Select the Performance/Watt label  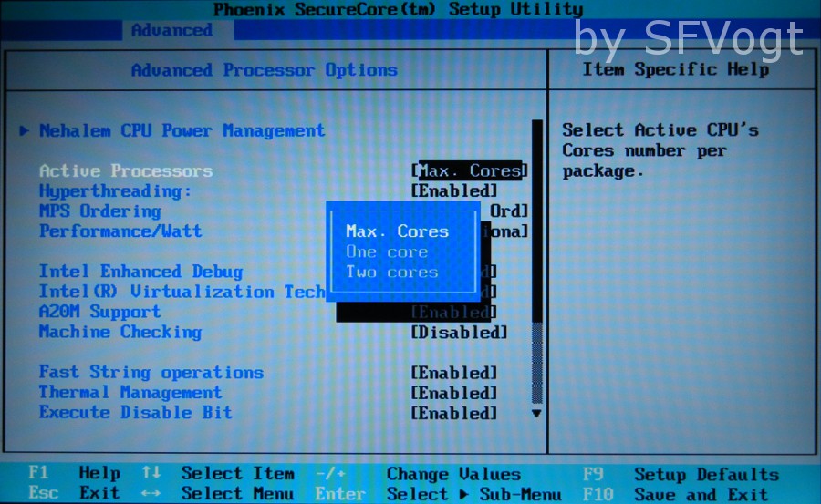pos(120,231)
